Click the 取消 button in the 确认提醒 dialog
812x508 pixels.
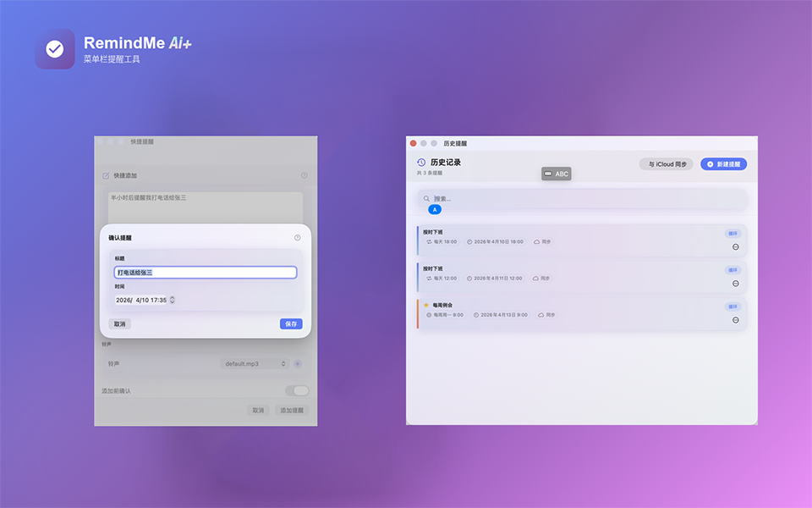click(x=120, y=324)
